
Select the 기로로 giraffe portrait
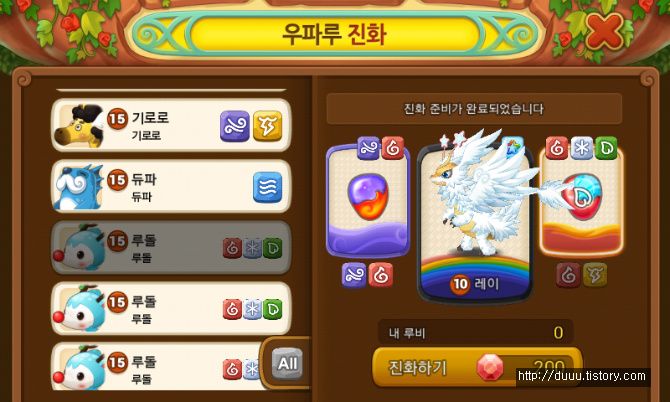coord(79,126)
